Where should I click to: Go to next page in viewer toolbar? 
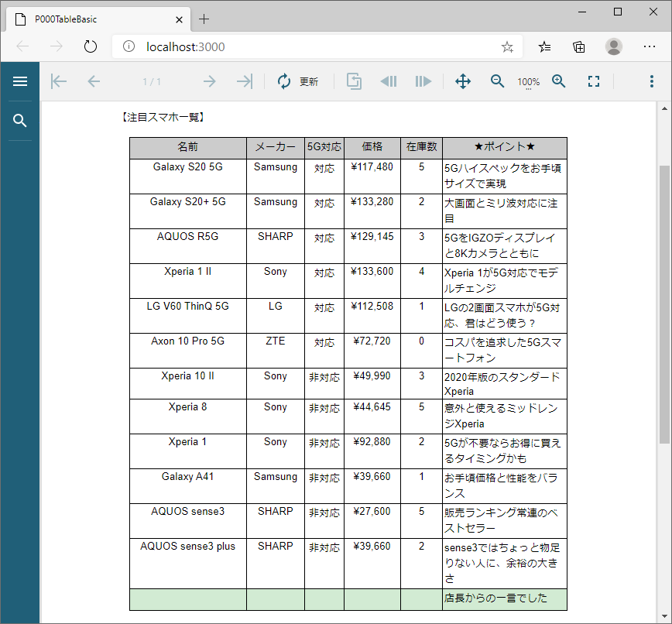pos(209,81)
